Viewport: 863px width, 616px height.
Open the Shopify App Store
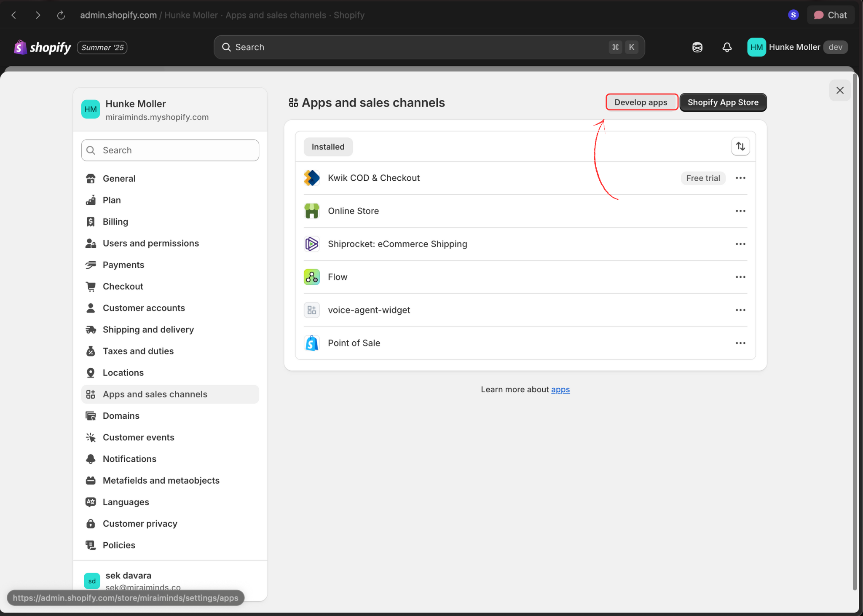(722, 102)
